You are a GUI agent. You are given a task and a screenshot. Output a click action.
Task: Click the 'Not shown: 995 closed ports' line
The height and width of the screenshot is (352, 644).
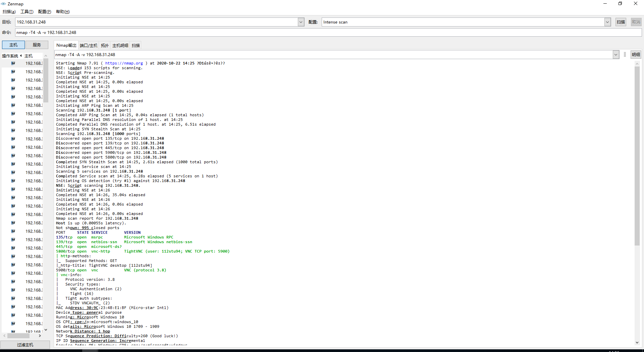88,228
